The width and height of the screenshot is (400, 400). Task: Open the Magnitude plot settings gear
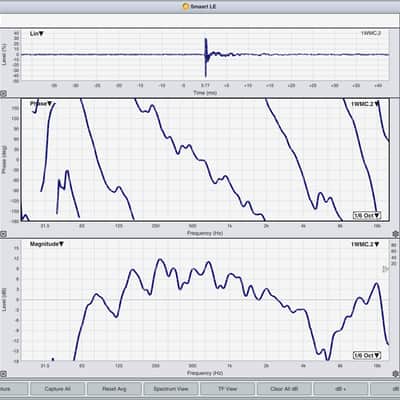[x=396, y=374]
